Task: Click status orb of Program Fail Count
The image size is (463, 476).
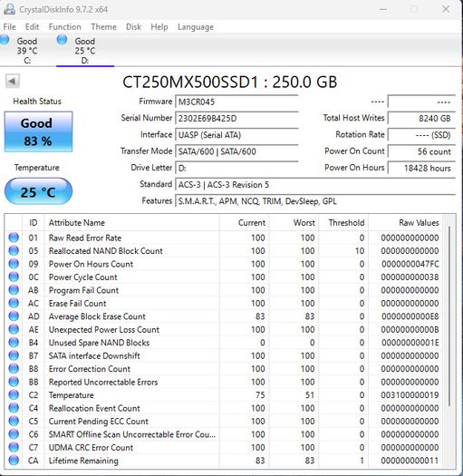Action: [x=14, y=290]
